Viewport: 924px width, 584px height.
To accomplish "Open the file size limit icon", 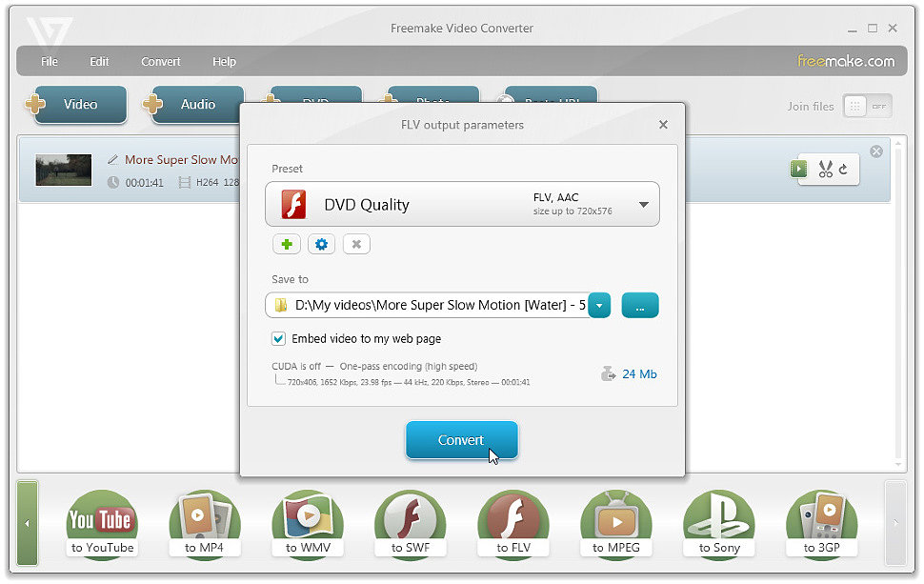I will tap(608, 374).
